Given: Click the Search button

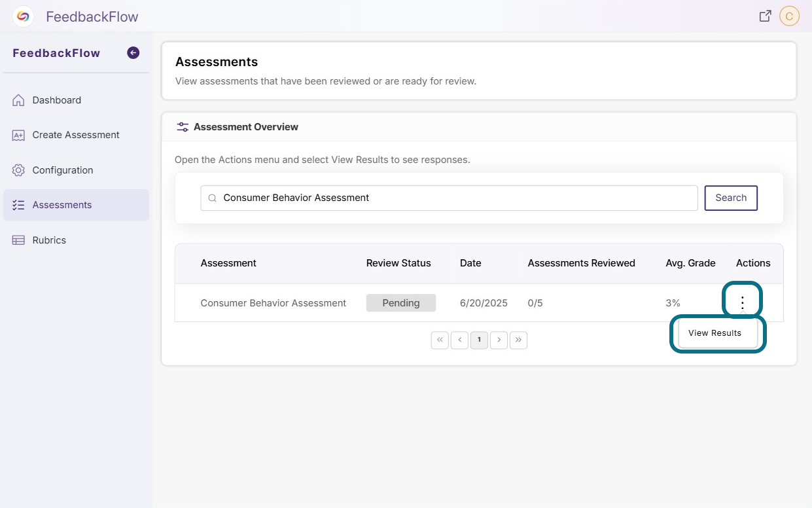Looking at the screenshot, I should point(731,198).
